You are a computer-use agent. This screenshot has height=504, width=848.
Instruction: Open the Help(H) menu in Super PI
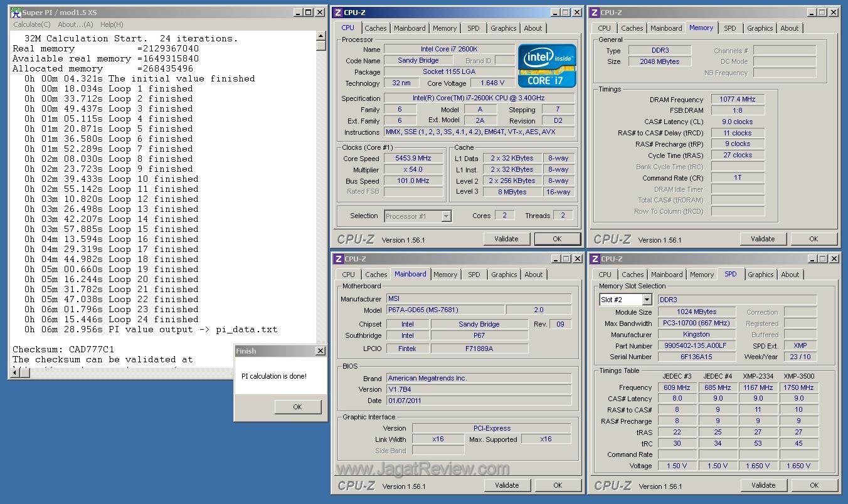[112, 24]
